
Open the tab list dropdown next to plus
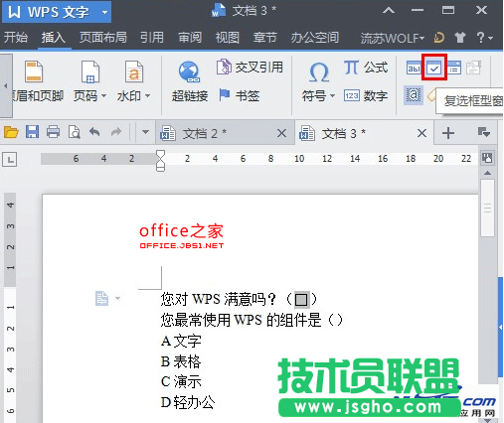tap(484, 133)
